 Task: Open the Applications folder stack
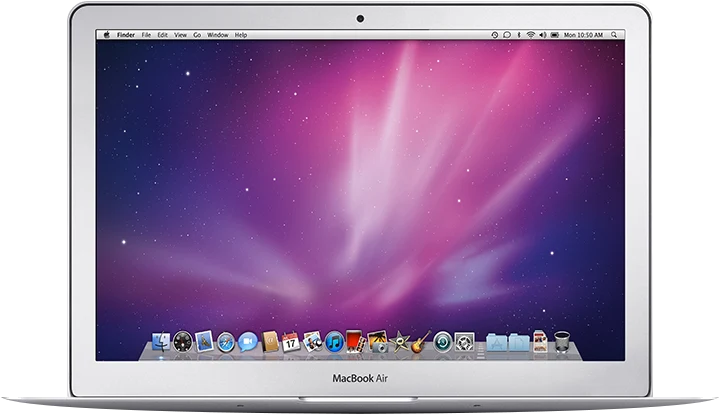coord(496,343)
